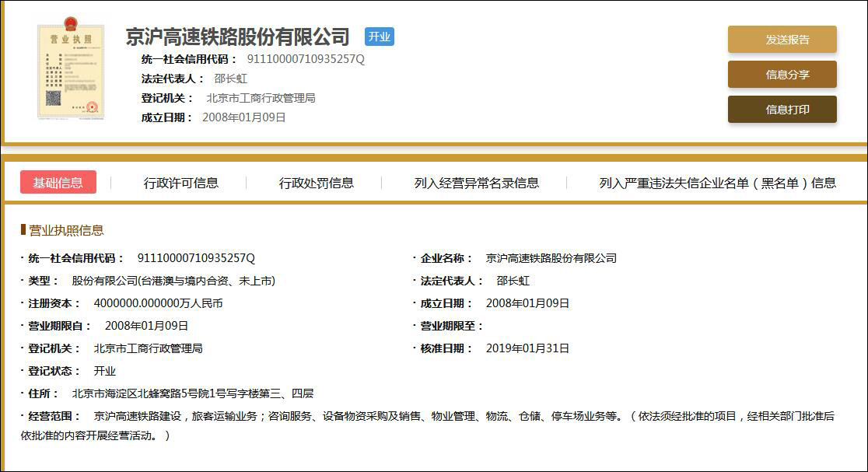Click the 信息打印 (Print Information) button

point(782,110)
